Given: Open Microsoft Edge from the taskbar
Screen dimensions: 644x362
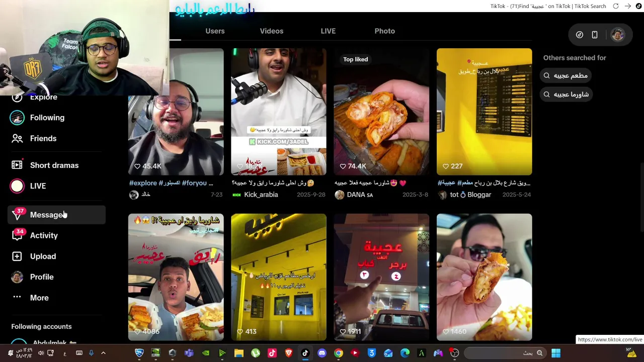Looking at the screenshot, I should 405,353.
